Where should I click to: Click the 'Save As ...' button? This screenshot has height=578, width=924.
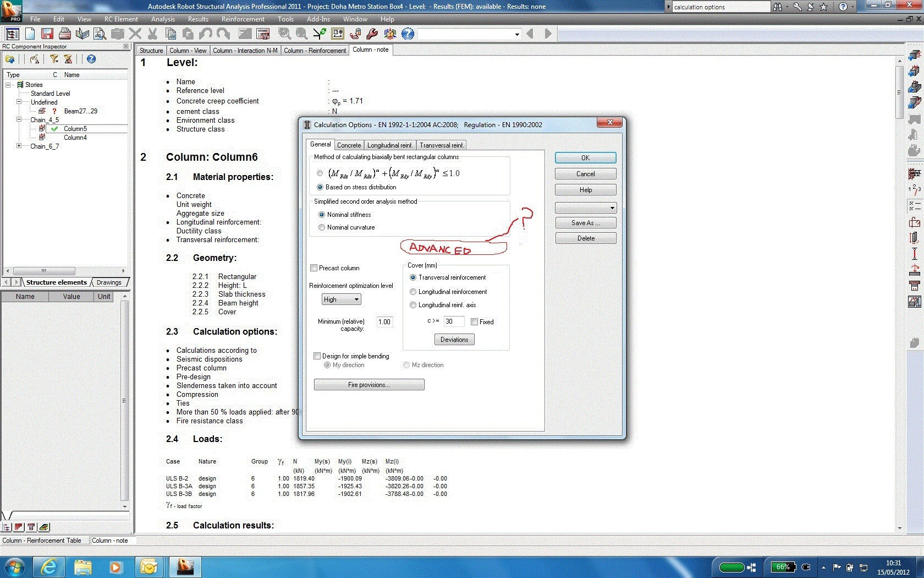coord(585,223)
